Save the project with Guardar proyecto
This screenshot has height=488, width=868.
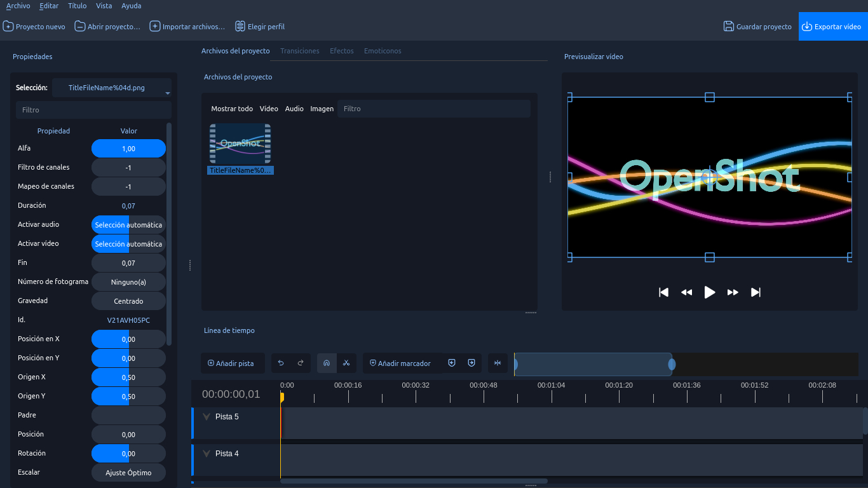pyautogui.click(x=757, y=27)
